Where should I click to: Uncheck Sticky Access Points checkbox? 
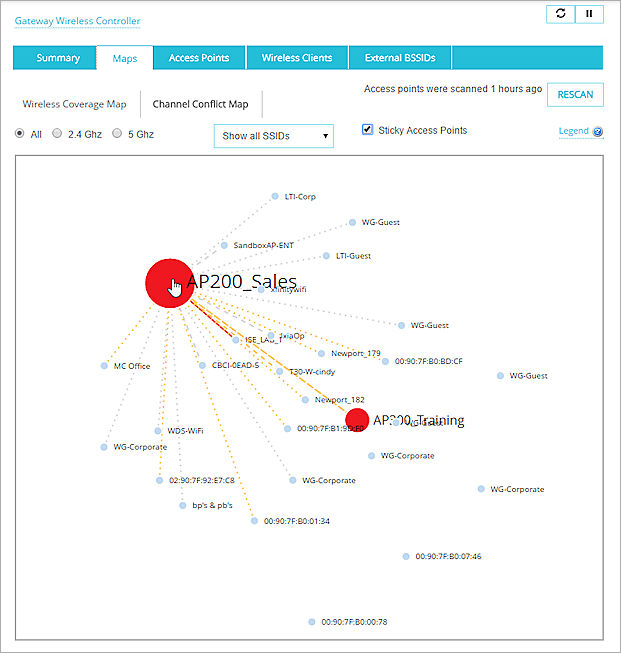coord(367,130)
